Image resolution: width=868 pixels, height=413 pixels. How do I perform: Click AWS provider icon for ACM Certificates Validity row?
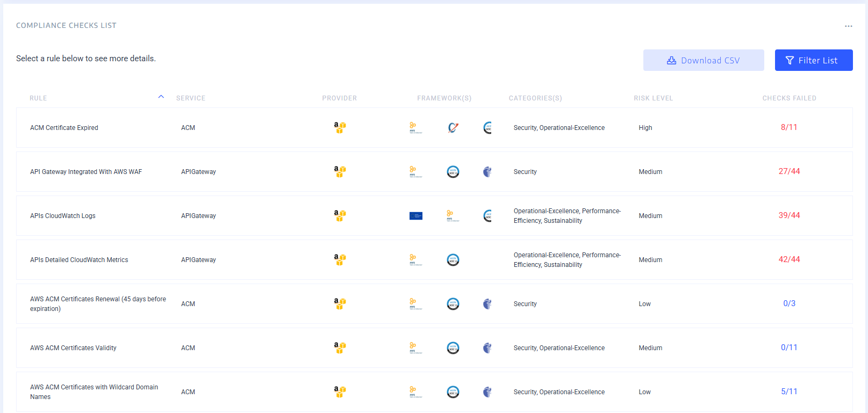340,347
